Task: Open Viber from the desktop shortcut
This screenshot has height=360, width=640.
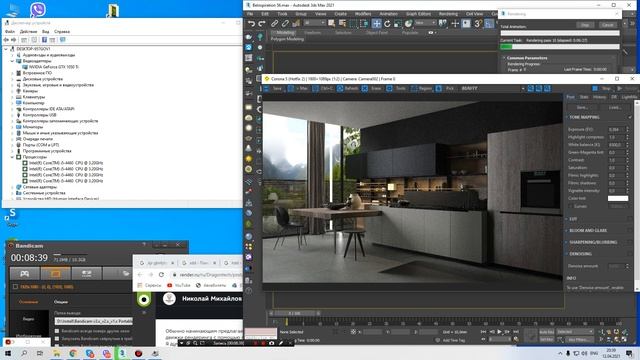Action: tap(38, 9)
